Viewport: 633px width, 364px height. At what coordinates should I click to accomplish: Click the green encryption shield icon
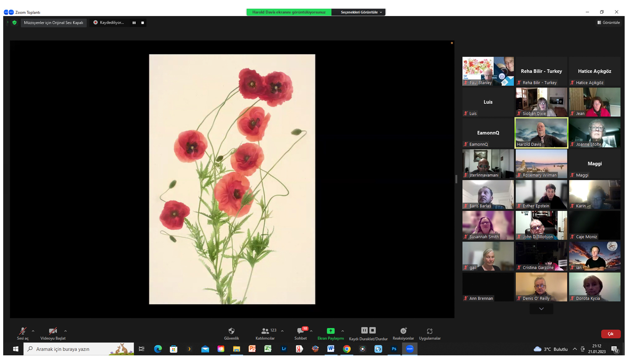click(14, 22)
